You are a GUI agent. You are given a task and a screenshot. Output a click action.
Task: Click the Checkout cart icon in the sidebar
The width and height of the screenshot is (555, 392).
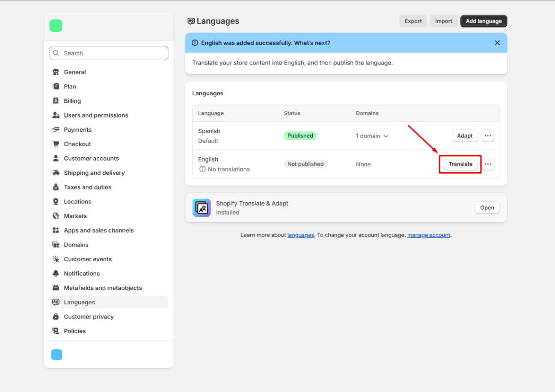tap(56, 144)
